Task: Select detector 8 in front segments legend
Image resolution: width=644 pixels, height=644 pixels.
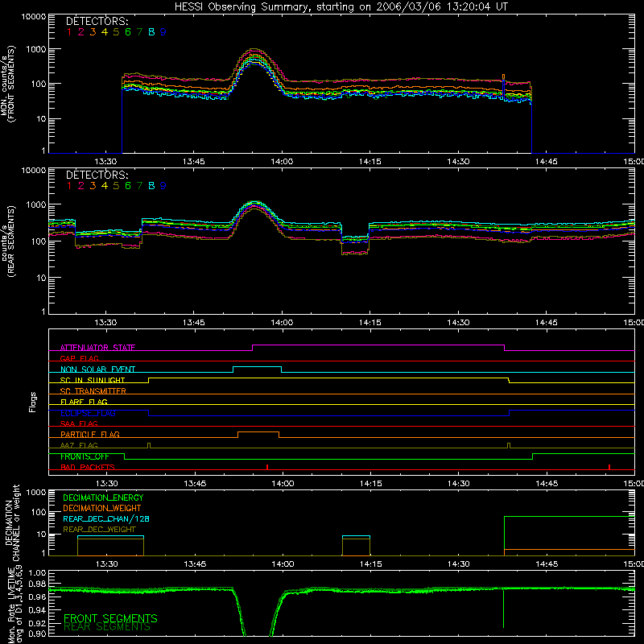Action: [151, 32]
